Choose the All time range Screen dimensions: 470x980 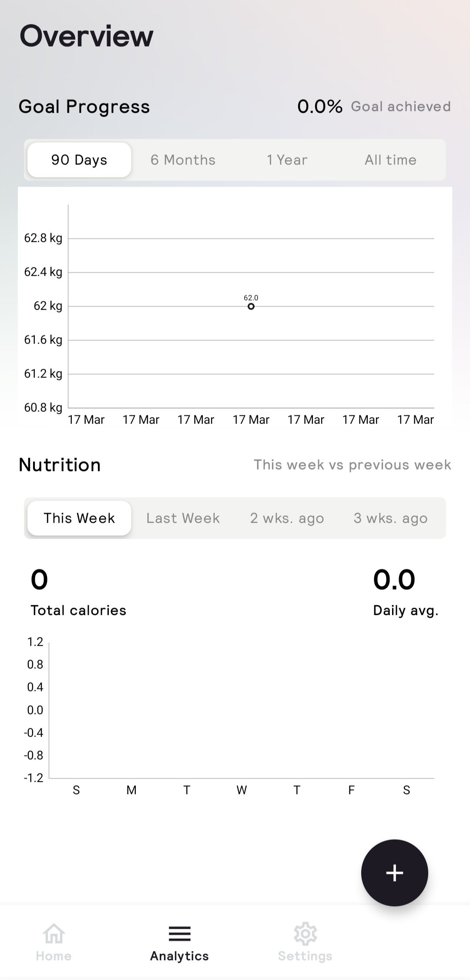coord(390,160)
